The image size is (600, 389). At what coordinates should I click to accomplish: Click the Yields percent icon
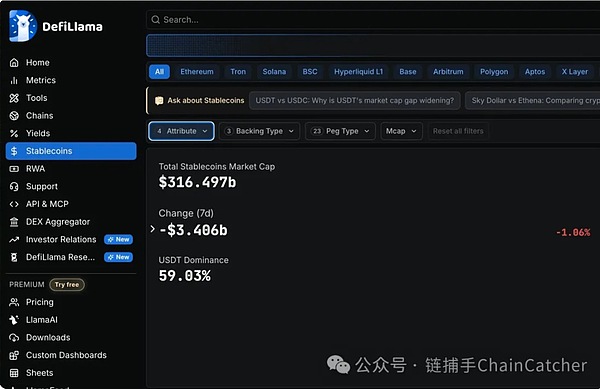pos(14,133)
